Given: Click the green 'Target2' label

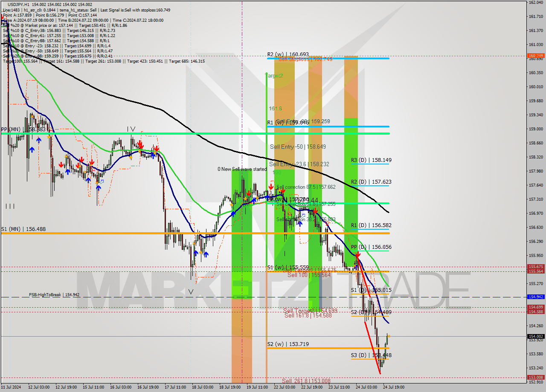Looking at the screenshot, I should (274, 75).
